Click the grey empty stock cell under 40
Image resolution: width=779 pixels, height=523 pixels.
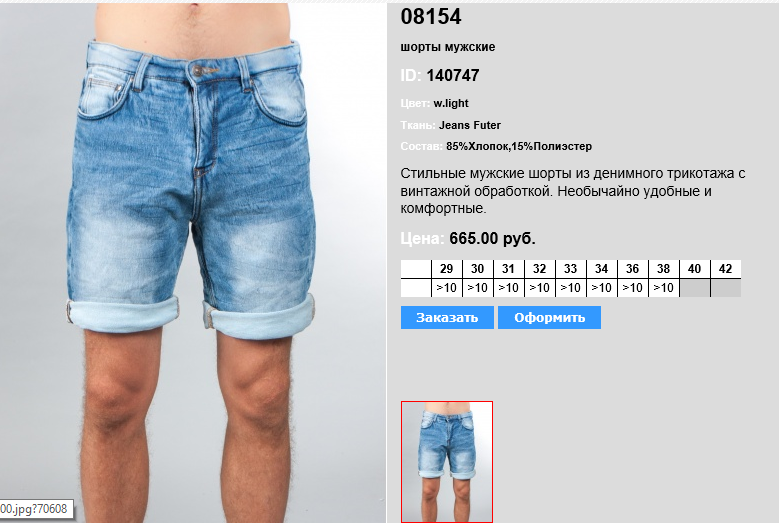pos(695,288)
